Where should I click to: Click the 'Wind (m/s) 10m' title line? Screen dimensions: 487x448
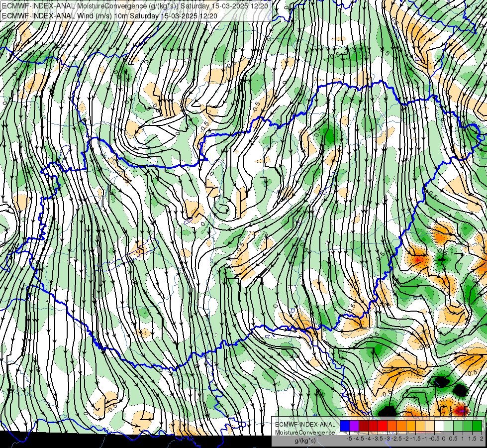pos(109,16)
